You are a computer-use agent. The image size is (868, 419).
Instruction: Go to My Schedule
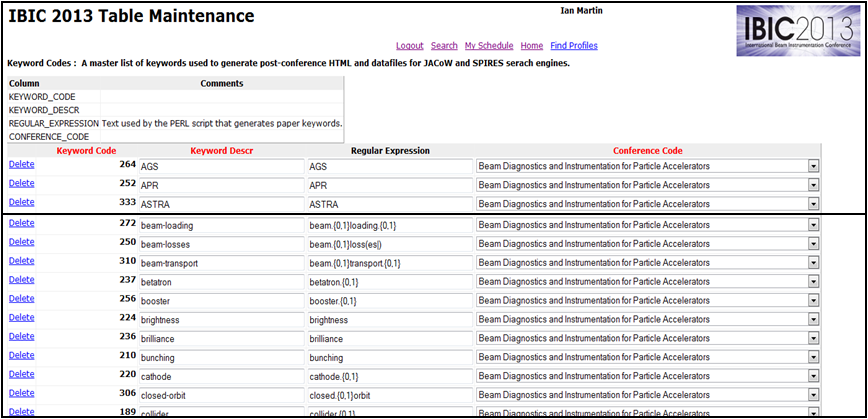click(x=489, y=46)
